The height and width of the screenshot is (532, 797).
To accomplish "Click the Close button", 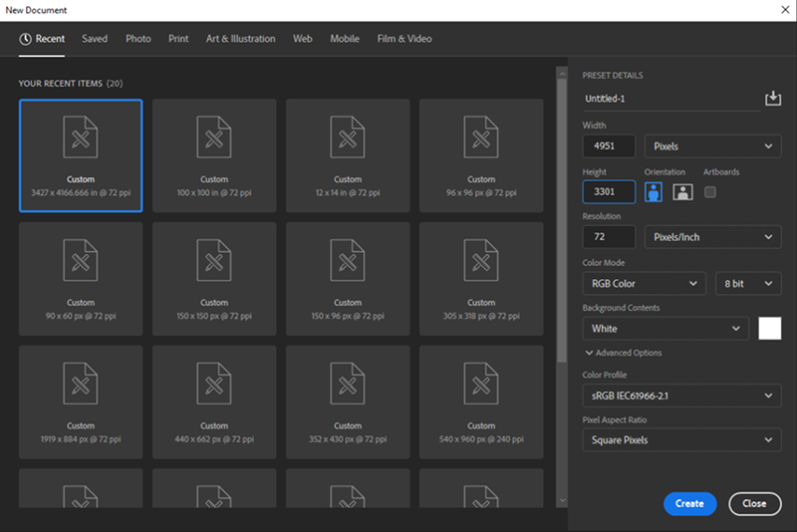I will tap(754, 503).
